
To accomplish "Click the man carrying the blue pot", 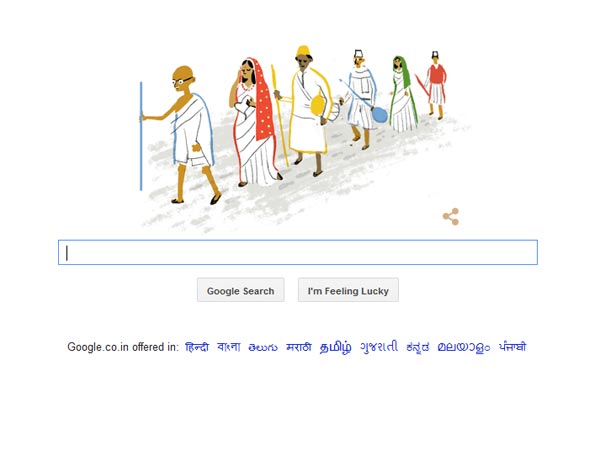I will tap(362, 99).
